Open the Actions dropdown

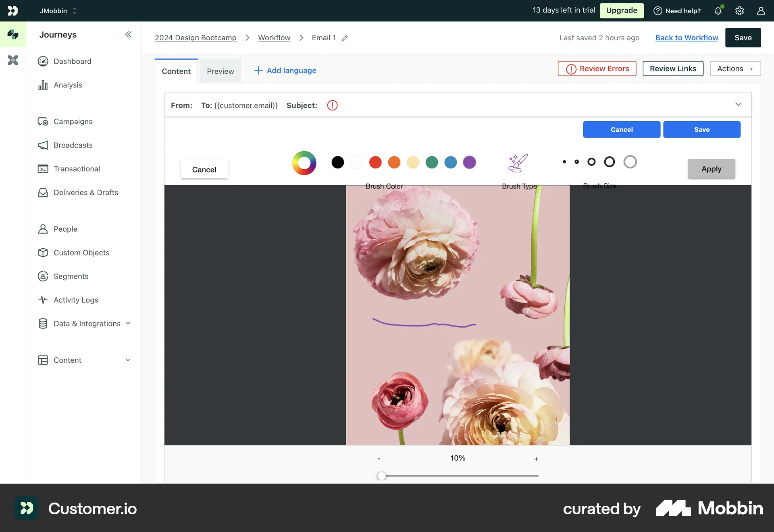(x=734, y=69)
